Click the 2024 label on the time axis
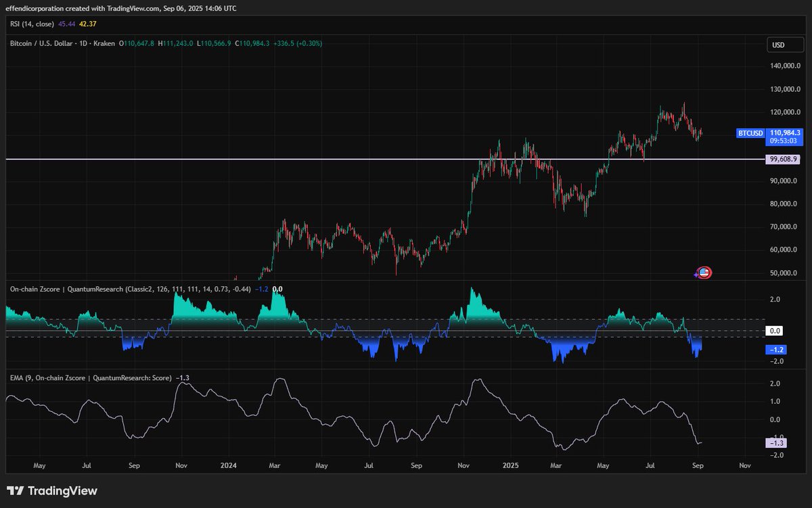812x508 pixels. [x=228, y=466]
